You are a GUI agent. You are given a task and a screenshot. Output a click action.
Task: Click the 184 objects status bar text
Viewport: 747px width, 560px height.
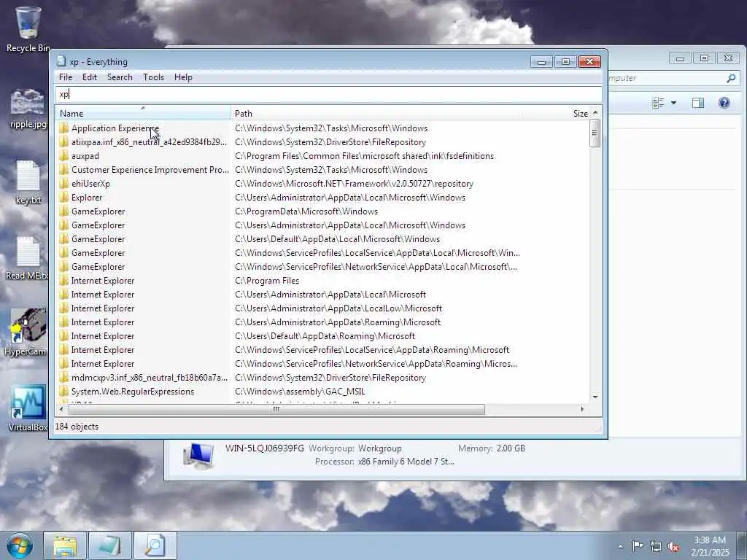(x=77, y=427)
